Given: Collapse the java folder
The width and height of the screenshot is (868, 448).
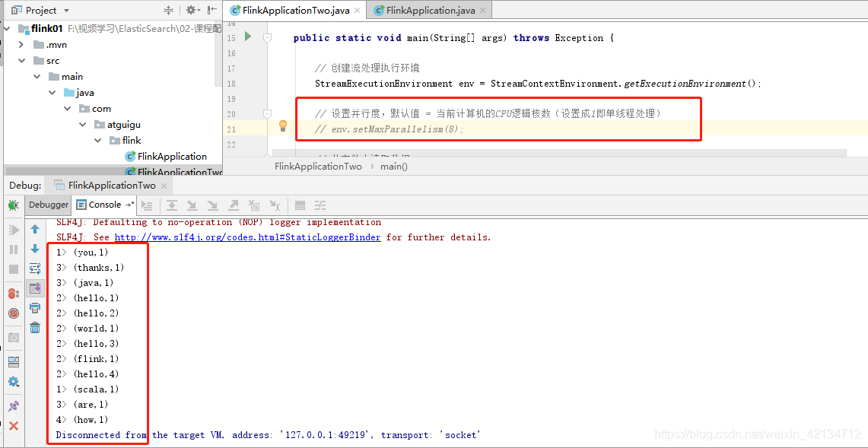Looking at the screenshot, I should click(52, 93).
